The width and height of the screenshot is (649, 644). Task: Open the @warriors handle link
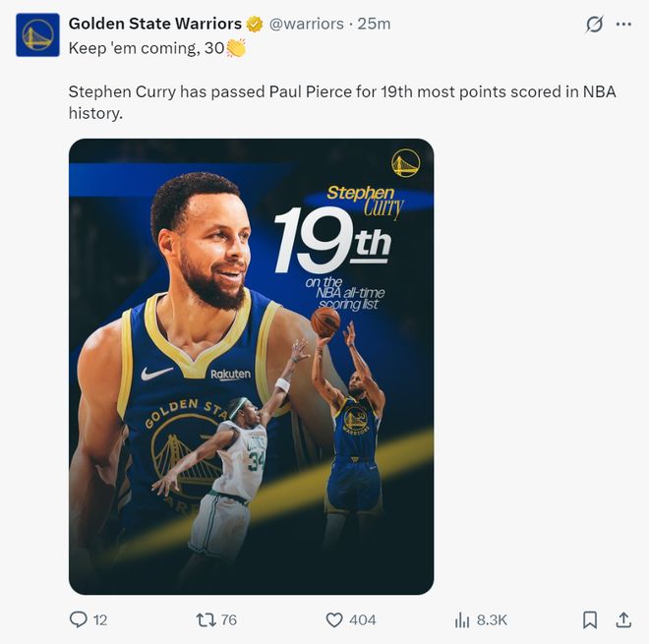(x=307, y=24)
